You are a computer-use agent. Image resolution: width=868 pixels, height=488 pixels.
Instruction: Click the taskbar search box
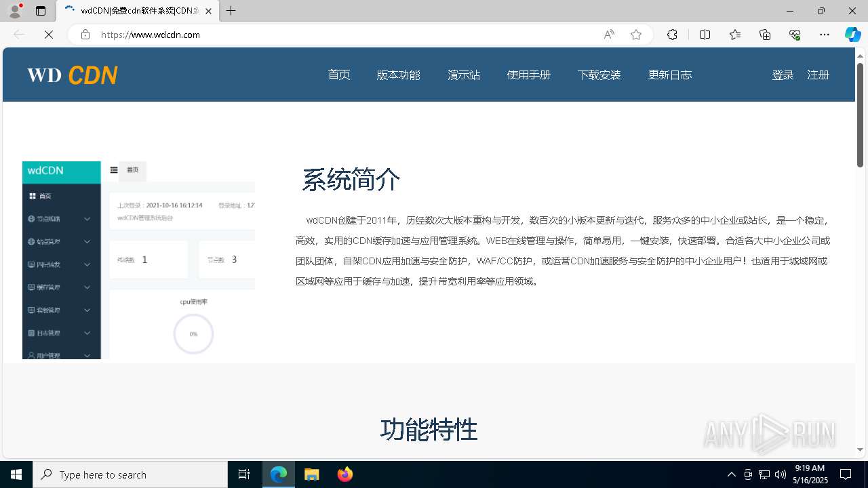pos(130,474)
